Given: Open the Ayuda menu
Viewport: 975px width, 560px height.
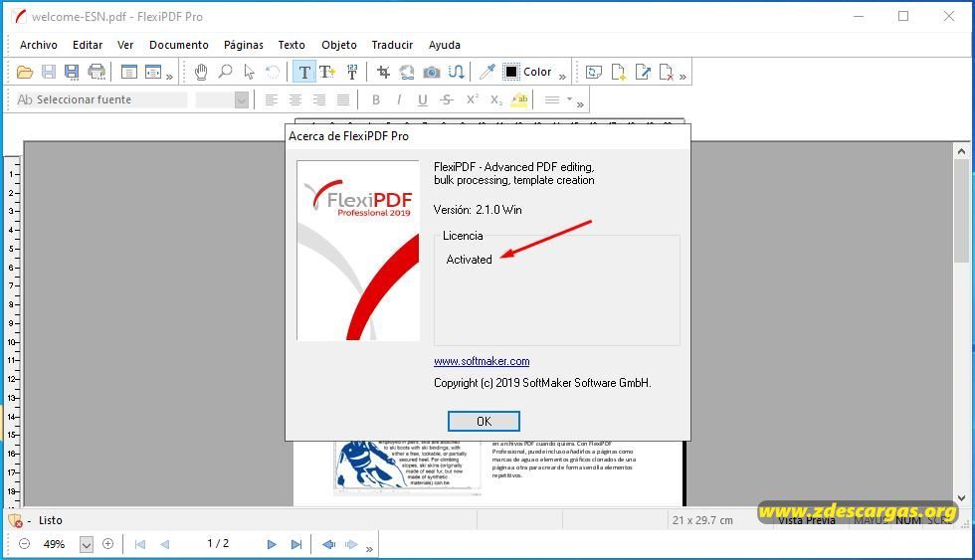Looking at the screenshot, I should tap(445, 45).
